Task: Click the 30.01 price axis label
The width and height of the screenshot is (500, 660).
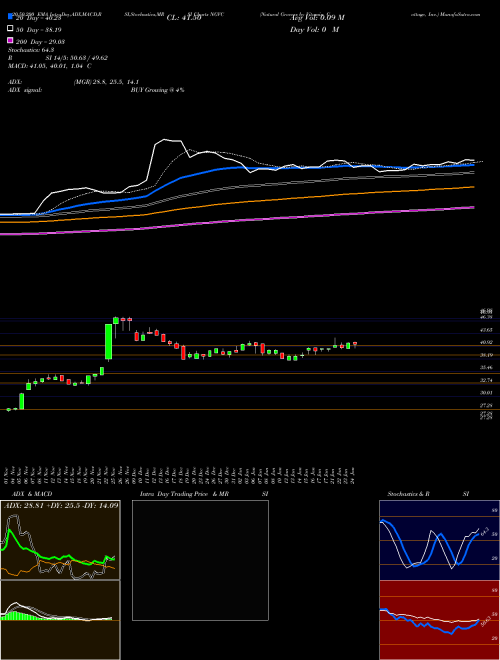Action: click(486, 393)
